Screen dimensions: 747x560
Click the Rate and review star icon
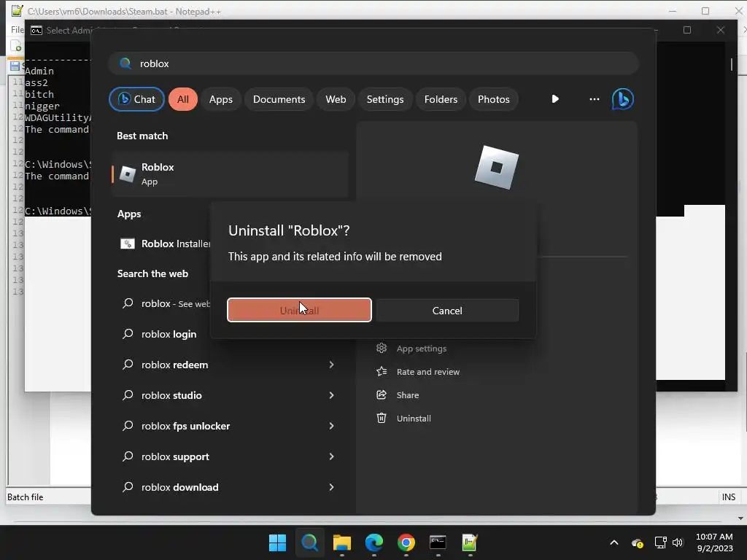click(381, 371)
